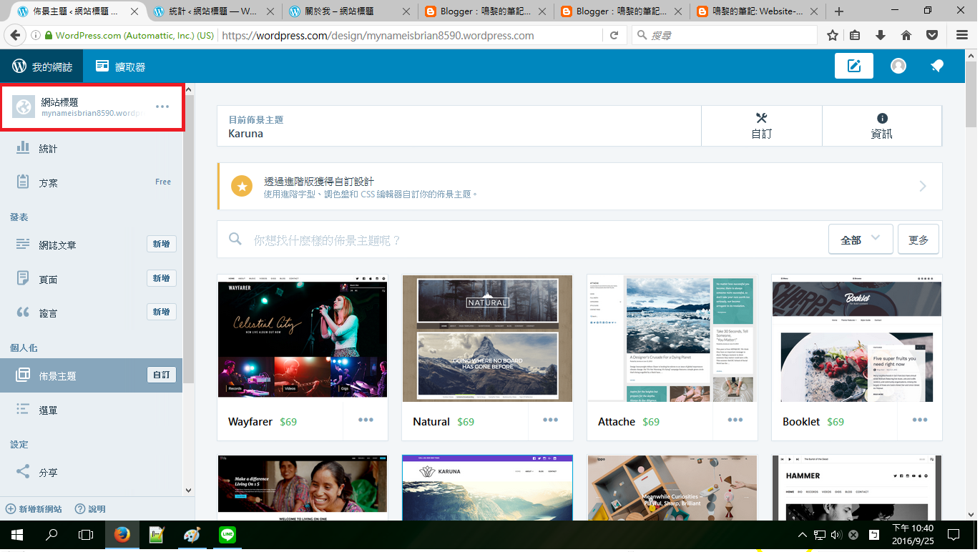
Task: Open the theme 資訊 info icon
Action: 882,126
